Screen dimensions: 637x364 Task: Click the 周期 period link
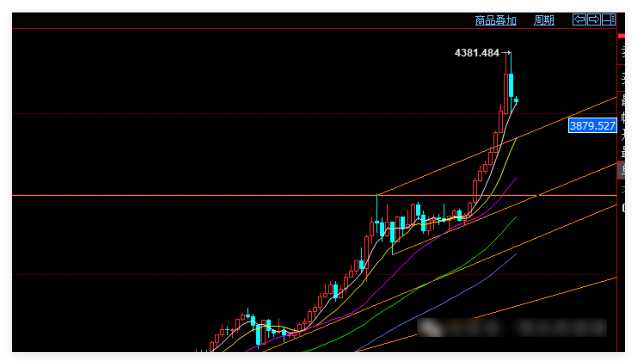tap(544, 20)
